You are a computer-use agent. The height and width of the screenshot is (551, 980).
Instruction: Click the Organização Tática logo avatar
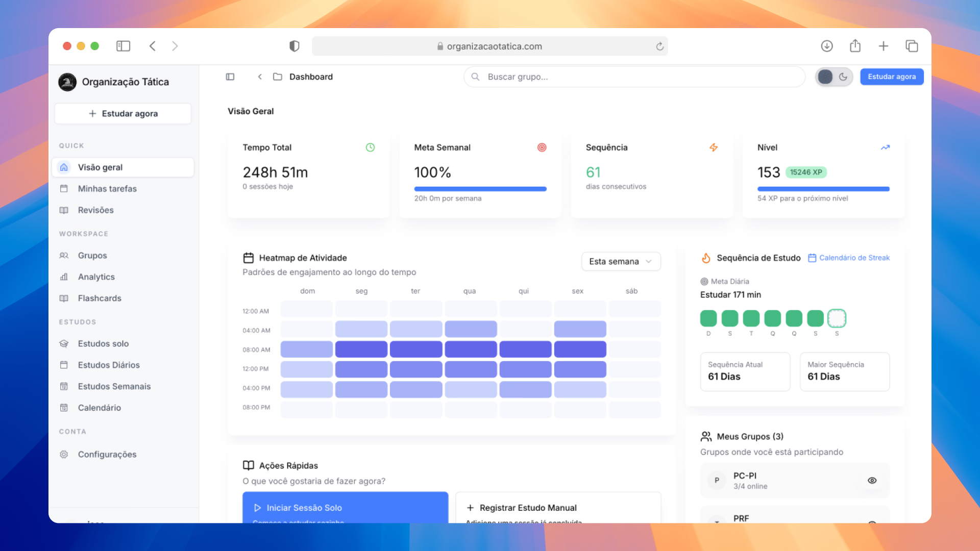click(x=67, y=82)
